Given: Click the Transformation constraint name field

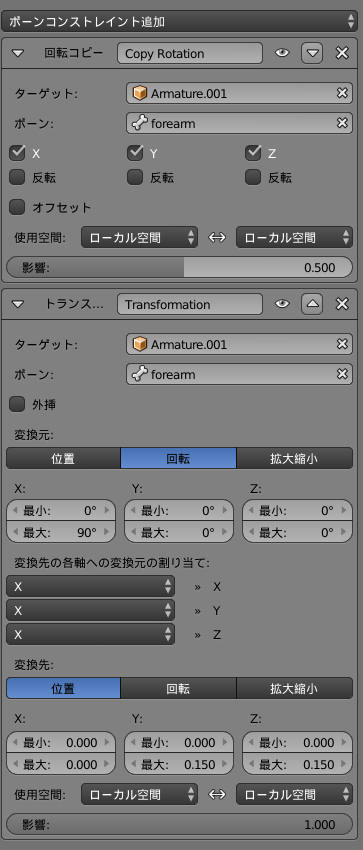Looking at the screenshot, I should click(x=190, y=304).
